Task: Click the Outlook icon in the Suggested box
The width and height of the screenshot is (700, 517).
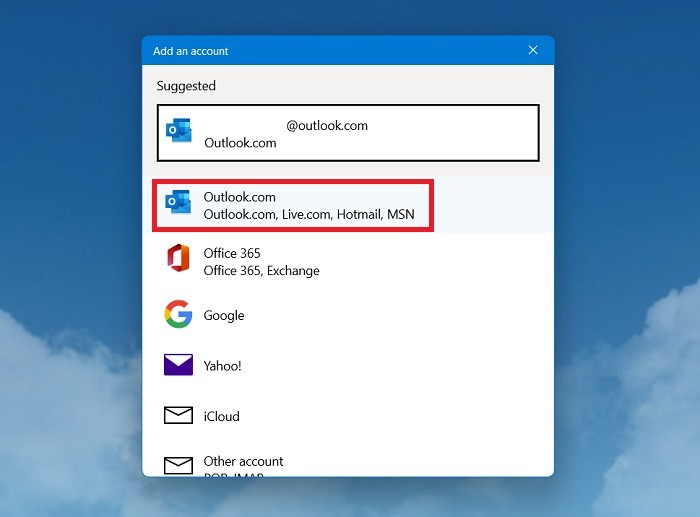Action: [179, 130]
